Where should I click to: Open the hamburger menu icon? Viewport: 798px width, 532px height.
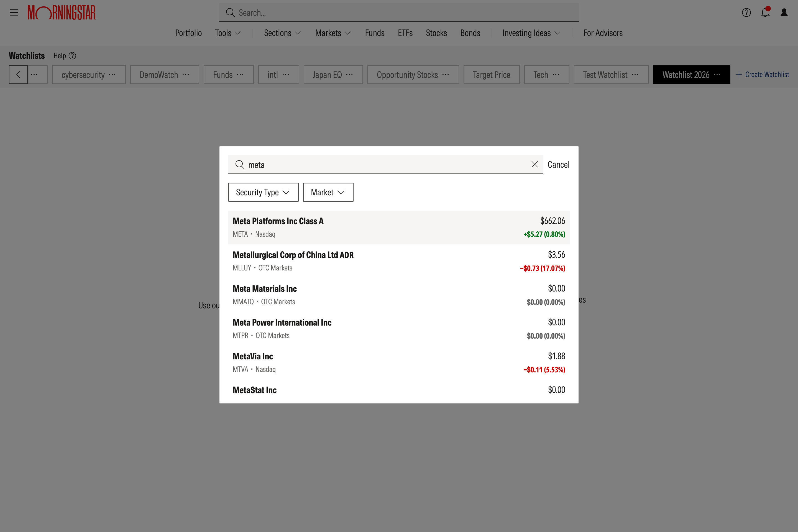pos(14,12)
